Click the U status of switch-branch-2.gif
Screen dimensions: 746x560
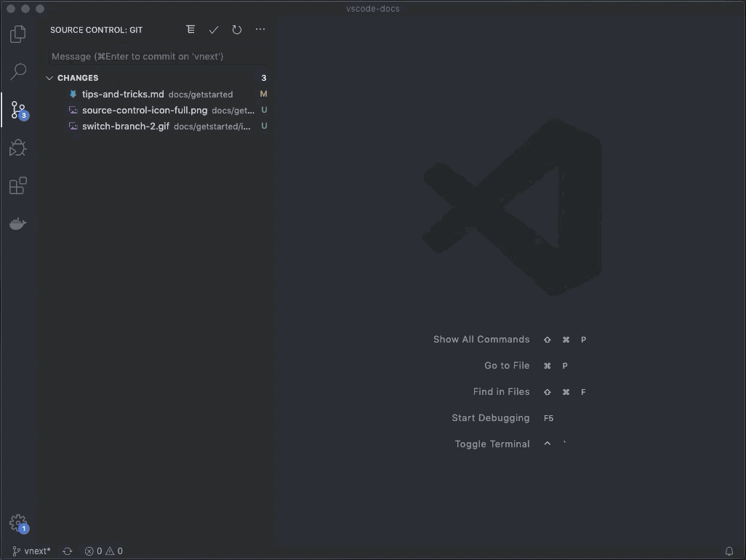click(x=264, y=126)
